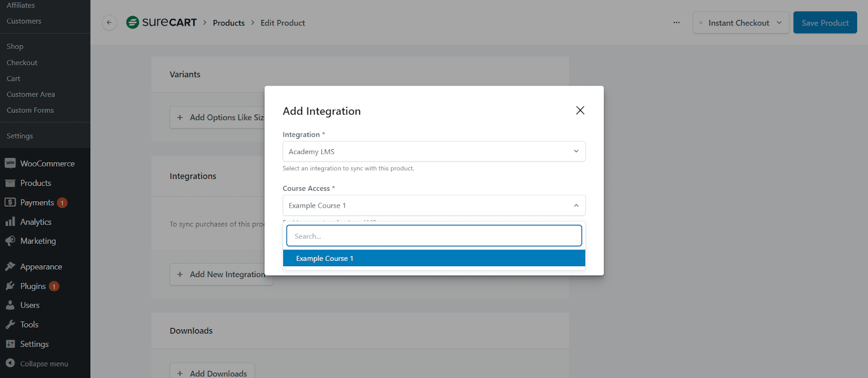Open the Instant Checkout dropdown
Screen dimensions: 868x378
pos(741,23)
